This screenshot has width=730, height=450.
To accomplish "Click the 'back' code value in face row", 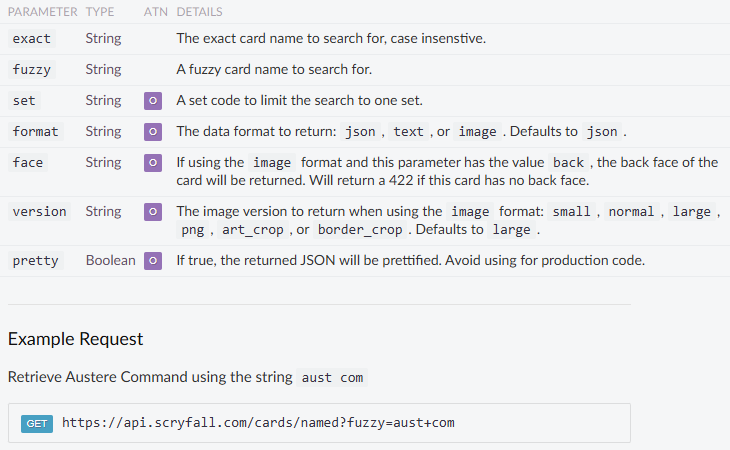I will coord(568,163).
